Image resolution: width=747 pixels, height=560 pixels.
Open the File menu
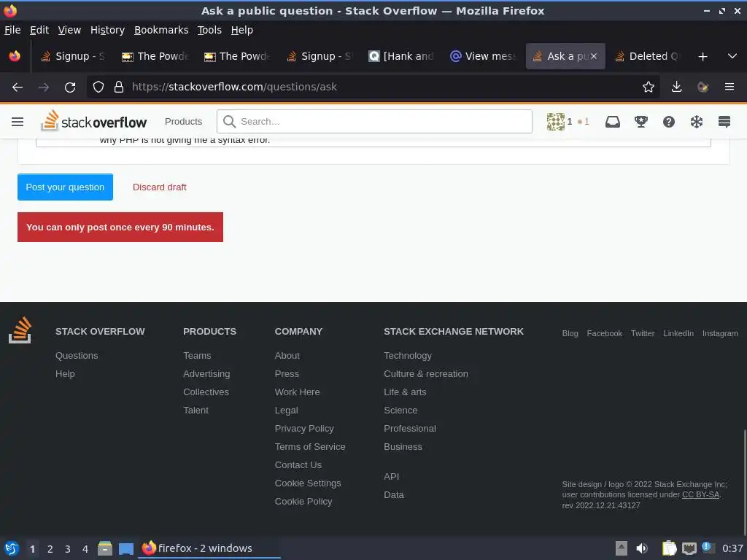coord(12,30)
